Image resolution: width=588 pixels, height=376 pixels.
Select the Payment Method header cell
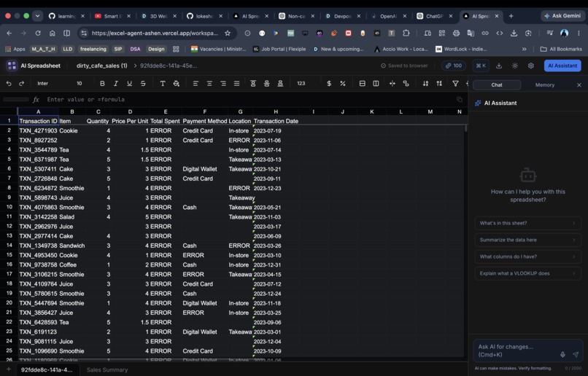(205, 121)
